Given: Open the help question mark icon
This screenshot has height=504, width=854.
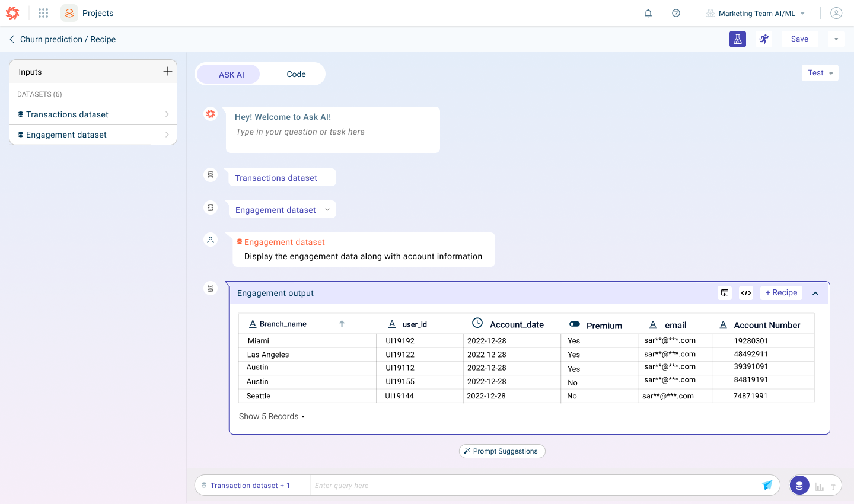Looking at the screenshot, I should [675, 12].
